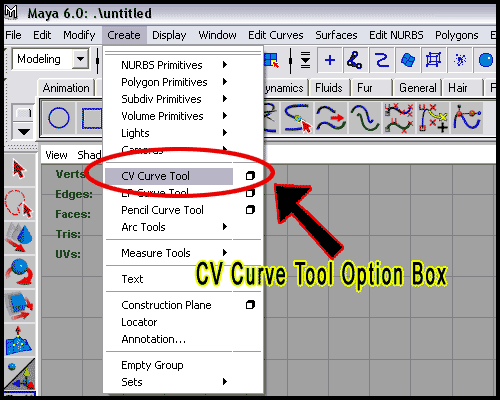Click the shelf tab toggle icon above arrow
Screen dimensions: 500x400
click(x=23, y=113)
